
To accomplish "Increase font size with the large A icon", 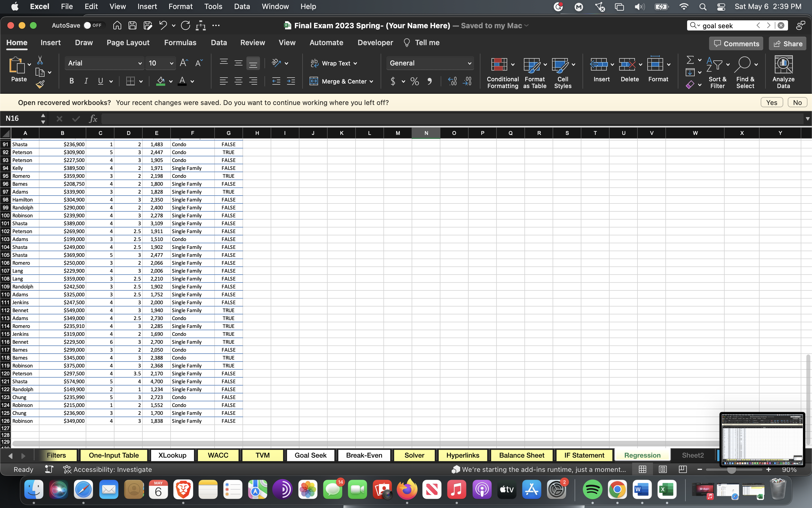I will pos(184,63).
